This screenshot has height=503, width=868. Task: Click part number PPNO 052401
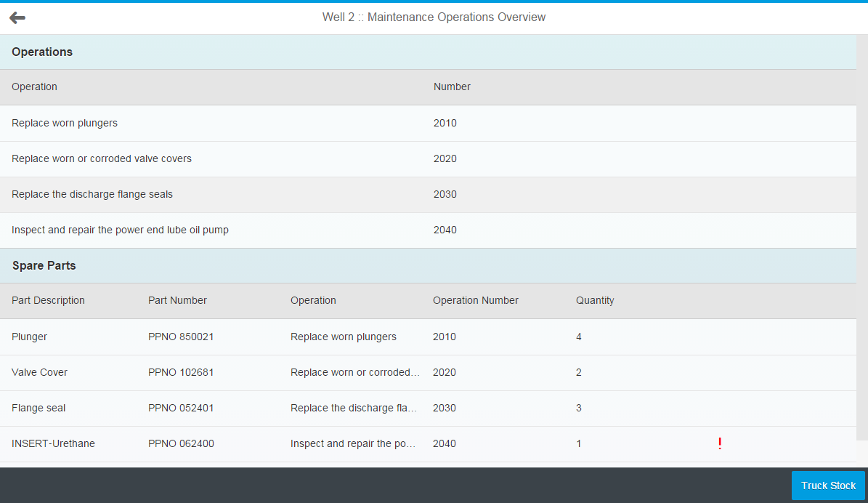click(181, 409)
